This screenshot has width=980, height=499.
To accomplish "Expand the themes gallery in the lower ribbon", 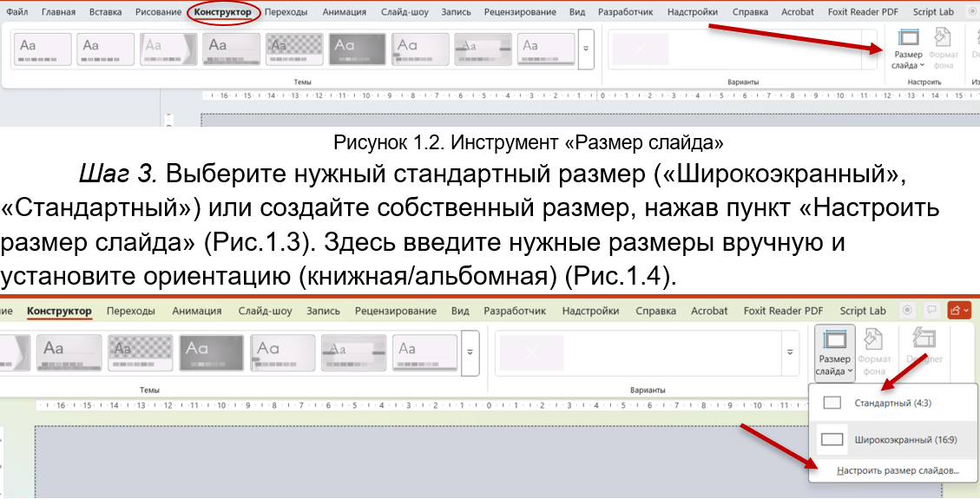I will pos(470,352).
